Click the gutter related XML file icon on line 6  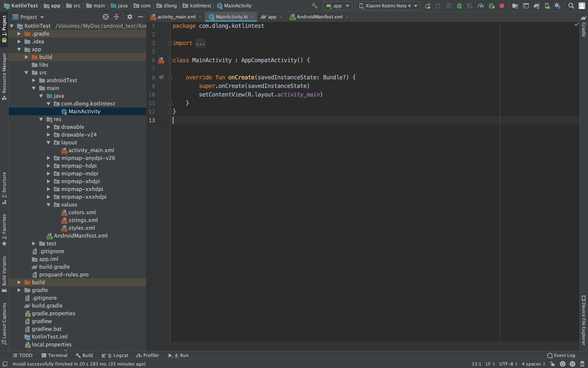coord(161,60)
